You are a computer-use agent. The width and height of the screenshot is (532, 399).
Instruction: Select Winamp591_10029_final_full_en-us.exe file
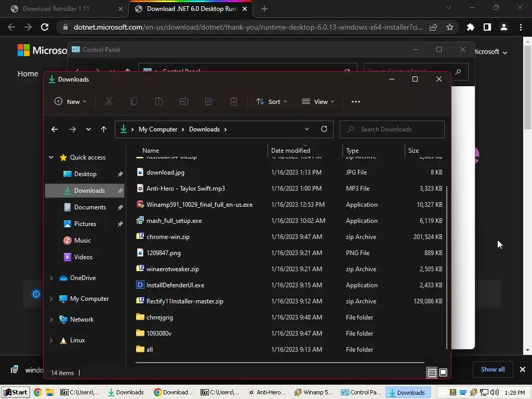pos(289,205)
